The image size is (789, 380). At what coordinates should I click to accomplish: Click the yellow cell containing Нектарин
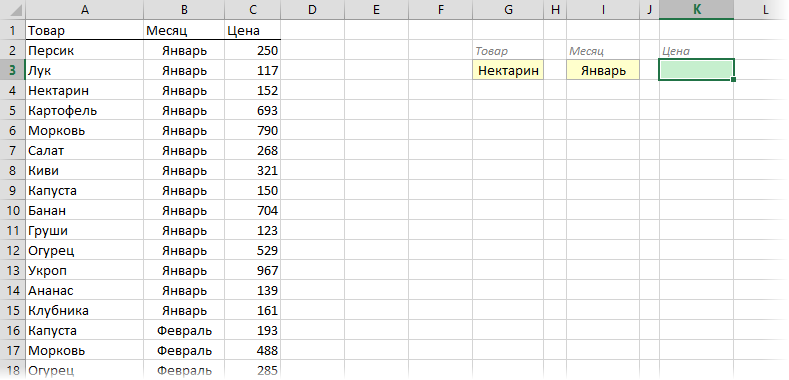click(x=508, y=70)
